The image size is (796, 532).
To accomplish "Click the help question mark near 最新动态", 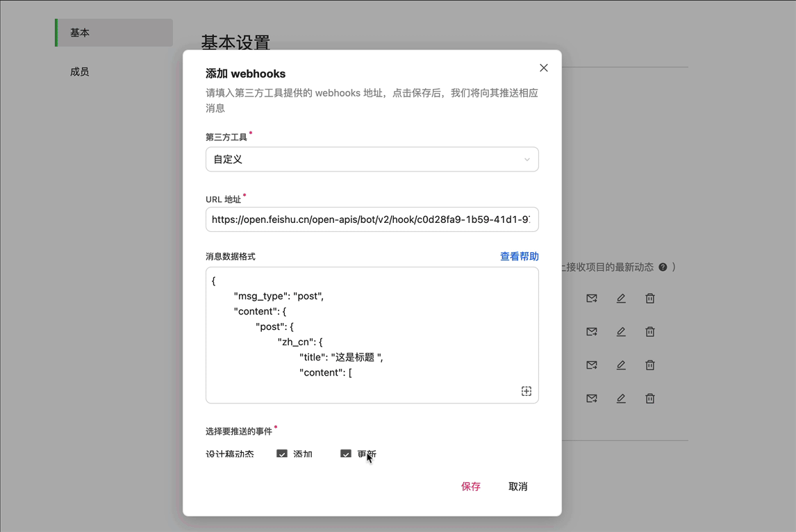I will click(663, 267).
